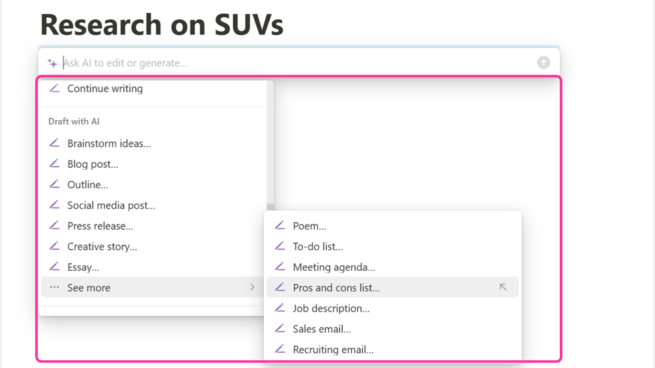This screenshot has width=655, height=368.
Task: Click pencil icon beside Recruiting email
Action: 280,349
